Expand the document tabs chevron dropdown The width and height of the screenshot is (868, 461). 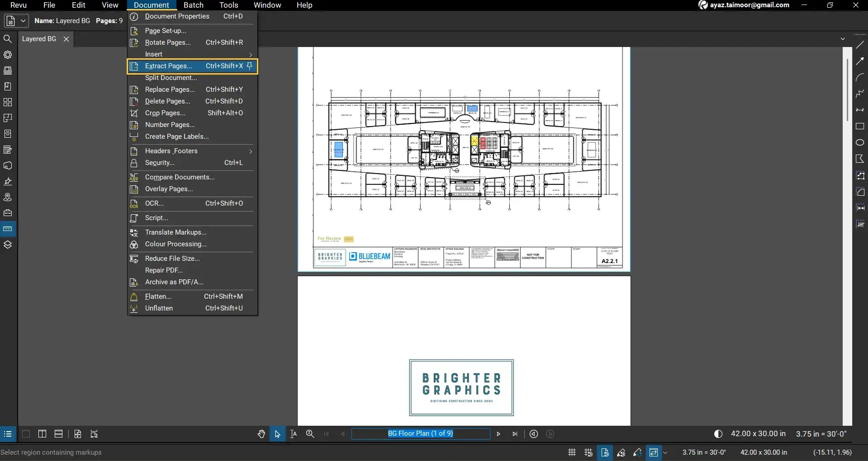pyautogui.click(x=843, y=39)
